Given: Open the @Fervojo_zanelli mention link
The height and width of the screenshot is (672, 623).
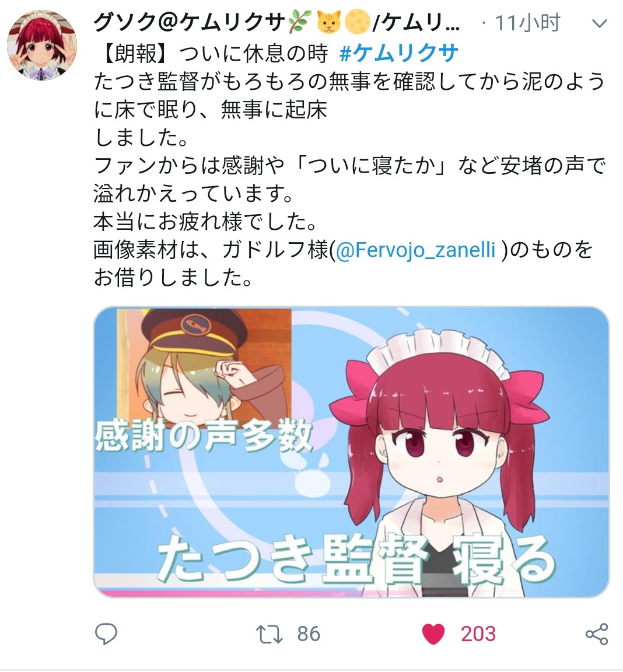Looking at the screenshot, I should tap(415, 250).
